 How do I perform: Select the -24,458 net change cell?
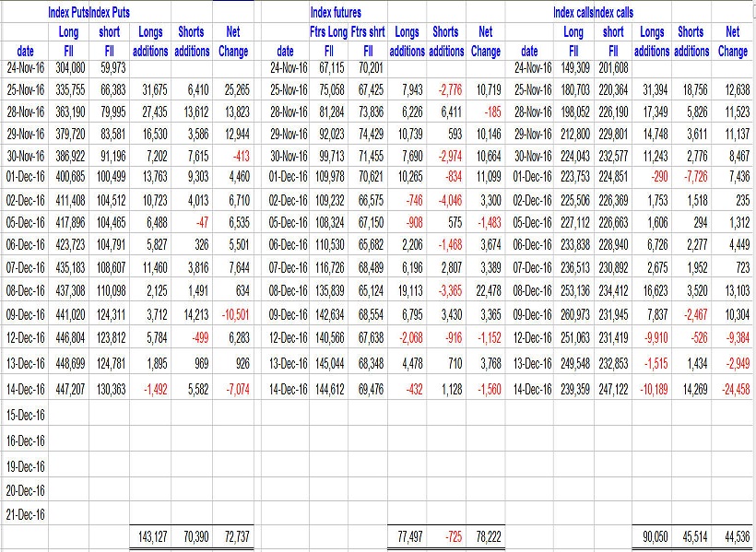pos(732,390)
